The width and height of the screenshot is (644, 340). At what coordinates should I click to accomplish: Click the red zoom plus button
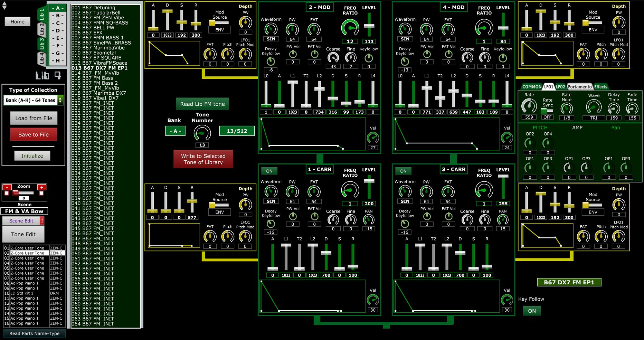(41, 187)
